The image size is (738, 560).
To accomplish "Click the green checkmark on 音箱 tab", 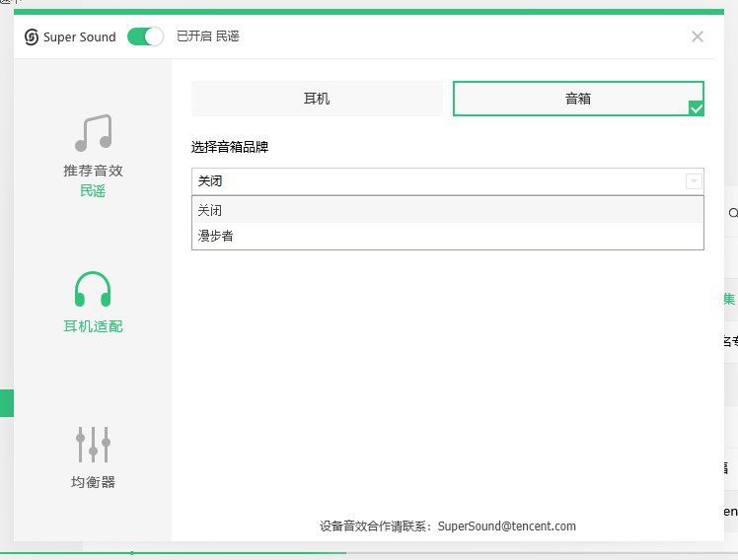I will (697, 108).
